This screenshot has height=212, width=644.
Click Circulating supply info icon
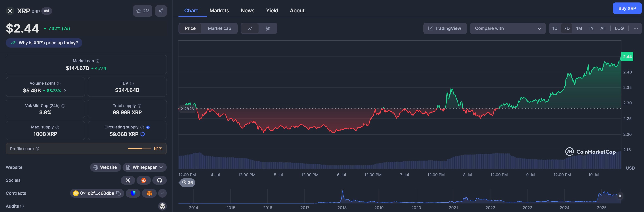point(142,127)
